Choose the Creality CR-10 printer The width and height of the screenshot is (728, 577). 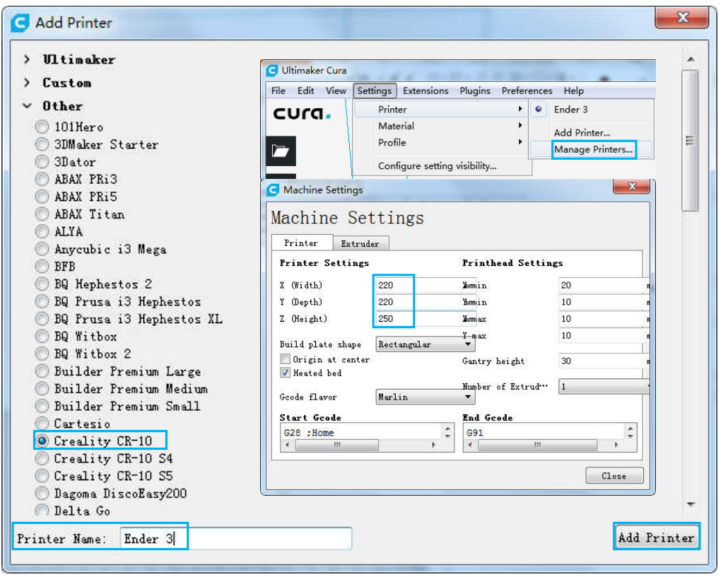(x=42, y=441)
